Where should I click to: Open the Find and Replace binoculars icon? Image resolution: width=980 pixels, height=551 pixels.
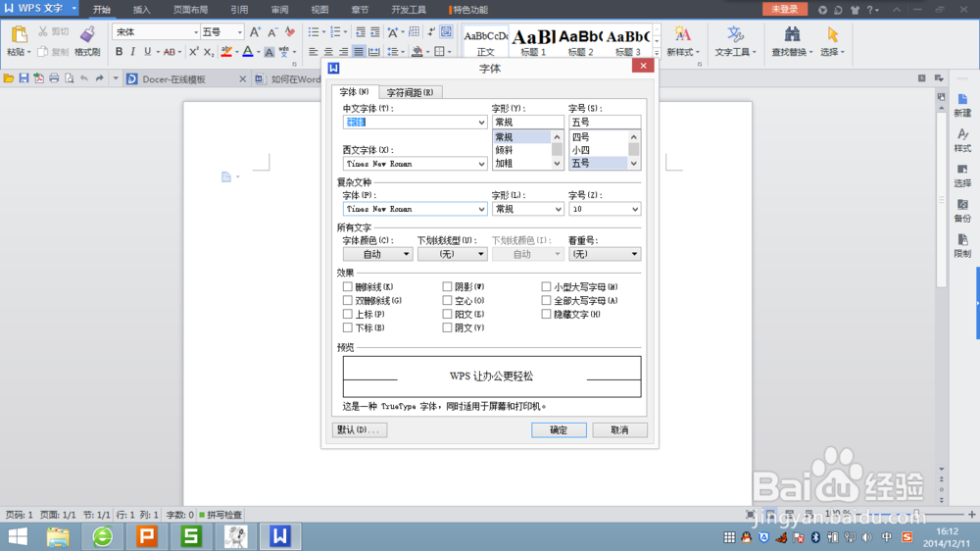click(x=792, y=34)
